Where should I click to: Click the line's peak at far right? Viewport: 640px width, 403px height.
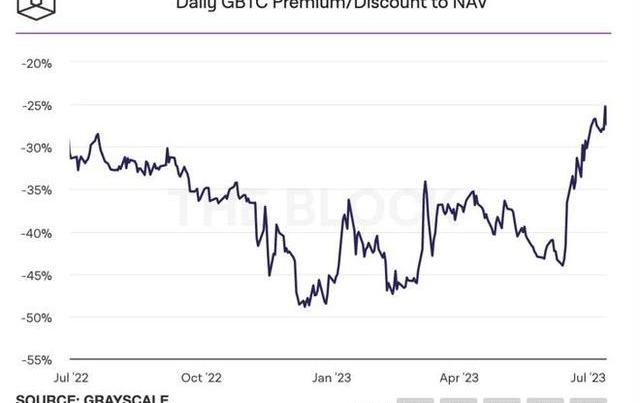[x=606, y=107]
